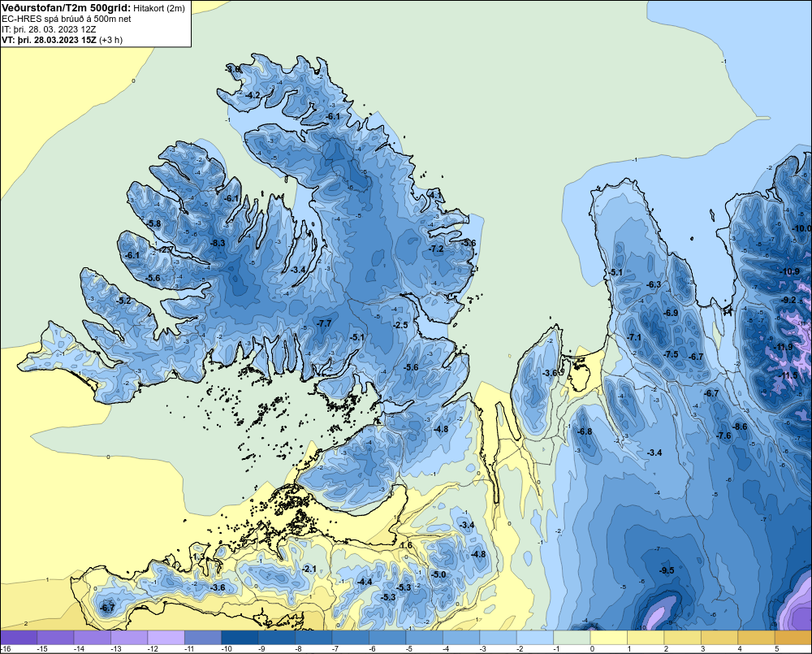Click the valid time 'VT: þri. 28.03.2023 15Z'
812x654 pixels.
[49, 39]
